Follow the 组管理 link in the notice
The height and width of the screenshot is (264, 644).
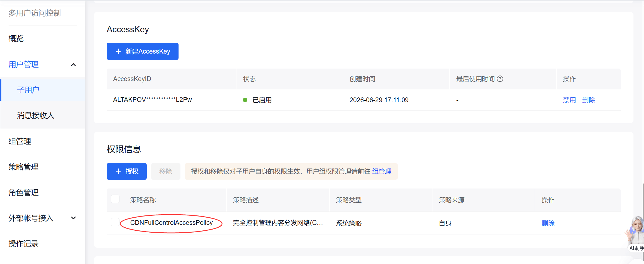tap(382, 171)
